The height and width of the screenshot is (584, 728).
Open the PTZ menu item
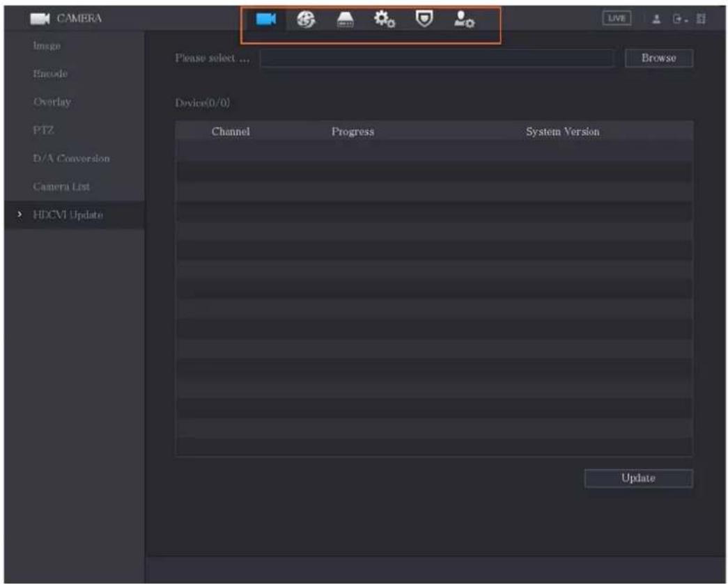click(x=43, y=130)
